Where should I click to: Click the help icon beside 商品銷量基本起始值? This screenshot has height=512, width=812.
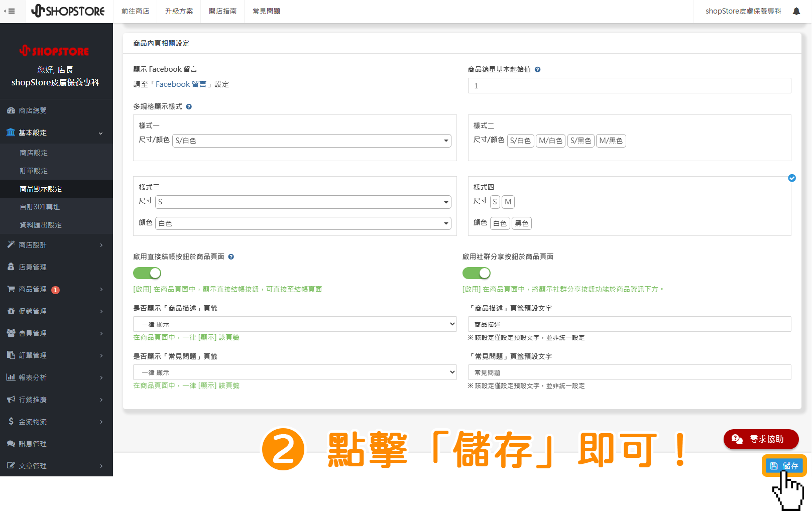coord(537,69)
